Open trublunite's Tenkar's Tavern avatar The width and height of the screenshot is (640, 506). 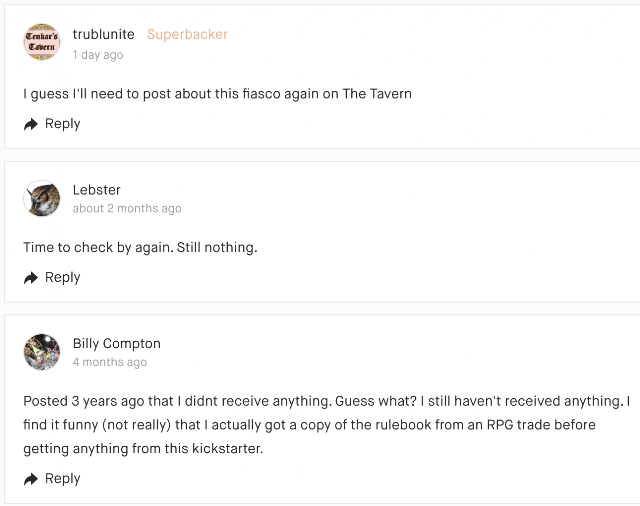(42, 43)
